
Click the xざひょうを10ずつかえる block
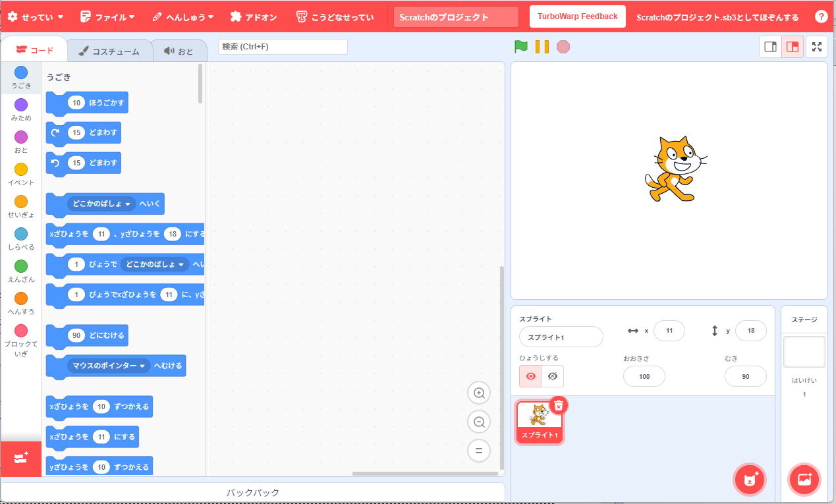pyautogui.click(x=99, y=407)
